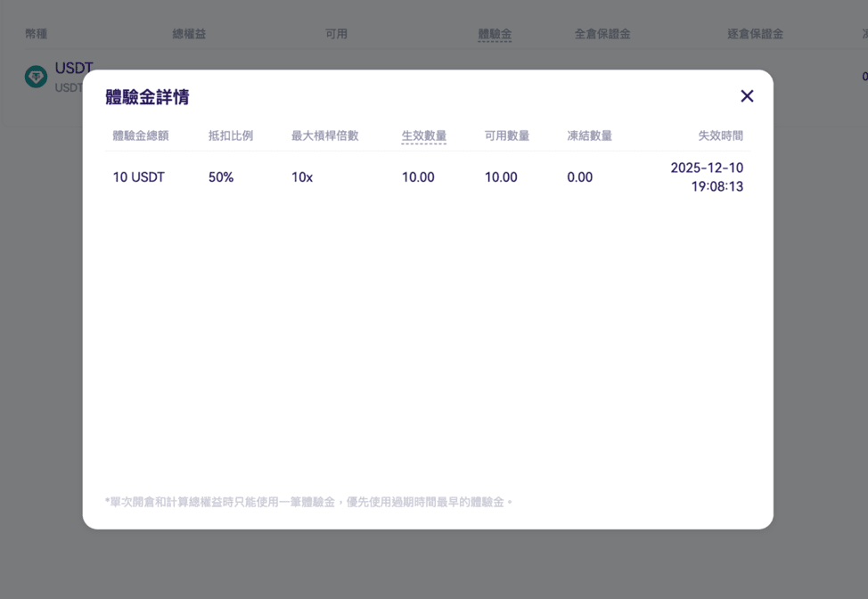Click the 10.00 value under 可用數量
The width and height of the screenshot is (868, 599).
point(501,177)
